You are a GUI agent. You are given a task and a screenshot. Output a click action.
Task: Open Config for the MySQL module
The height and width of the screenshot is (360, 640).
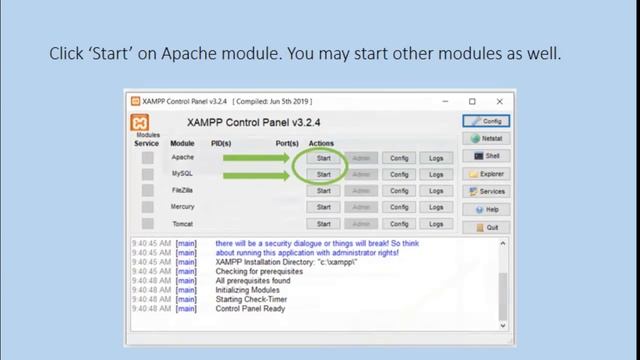(x=399, y=174)
